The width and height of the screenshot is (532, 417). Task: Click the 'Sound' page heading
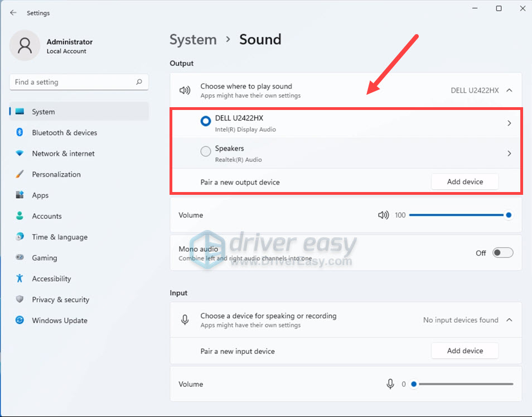coord(260,40)
